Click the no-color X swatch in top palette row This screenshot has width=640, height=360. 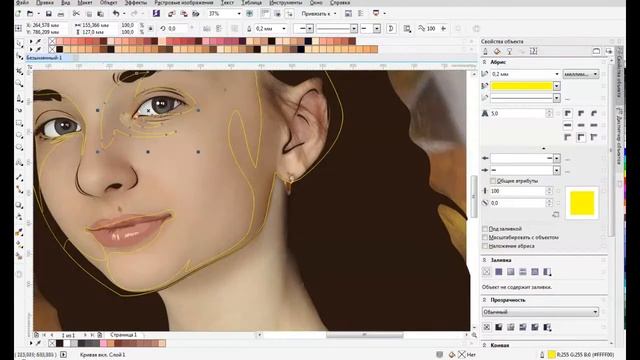[x=52, y=41]
